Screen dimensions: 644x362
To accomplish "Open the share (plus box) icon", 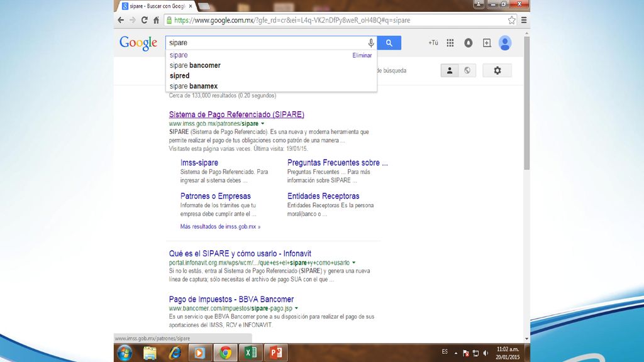I will pyautogui.click(x=487, y=43).
